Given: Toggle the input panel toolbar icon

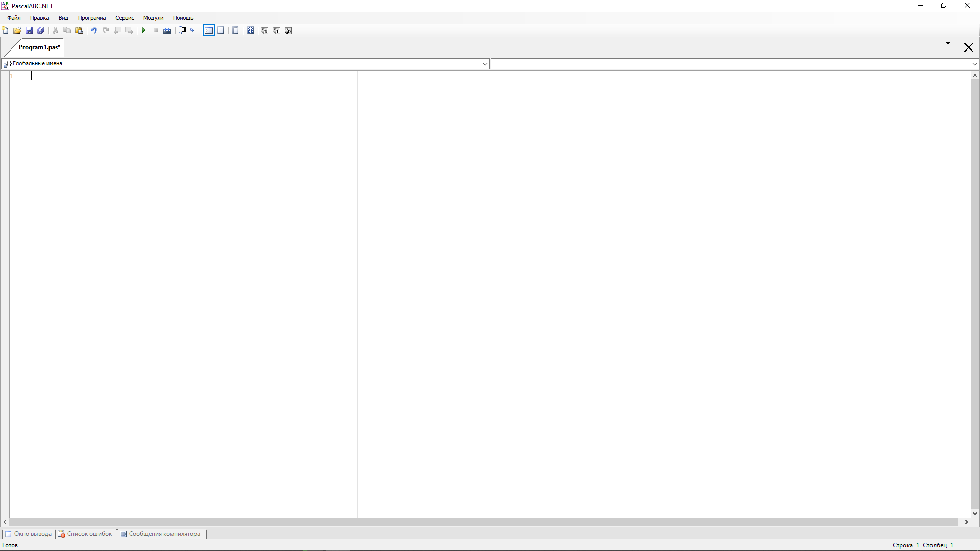Looking at the screenshot, I should coord(220,31).
